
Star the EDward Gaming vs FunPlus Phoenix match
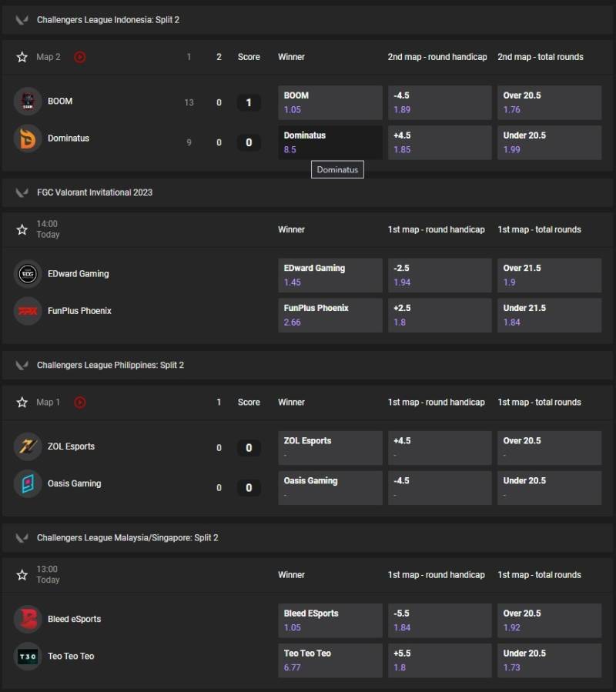click(22, 229)
